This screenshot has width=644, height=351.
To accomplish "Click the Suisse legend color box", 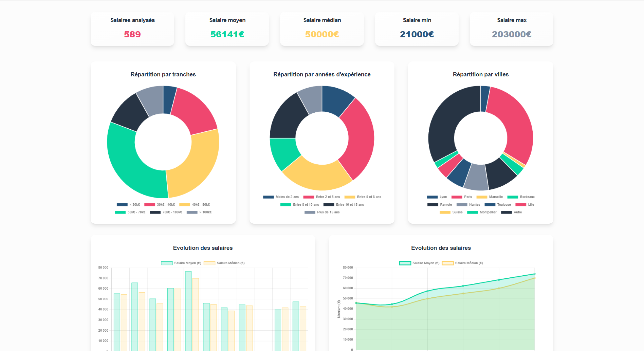I will coord(445,212).
